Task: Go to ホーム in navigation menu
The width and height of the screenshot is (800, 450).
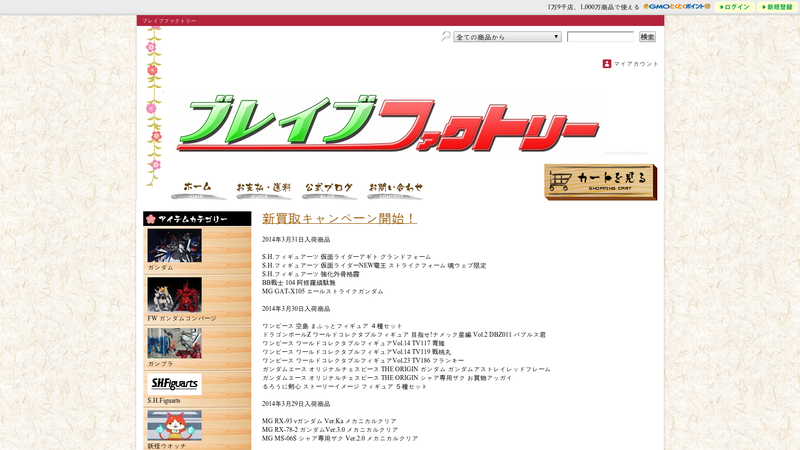Action: point(197,189)
